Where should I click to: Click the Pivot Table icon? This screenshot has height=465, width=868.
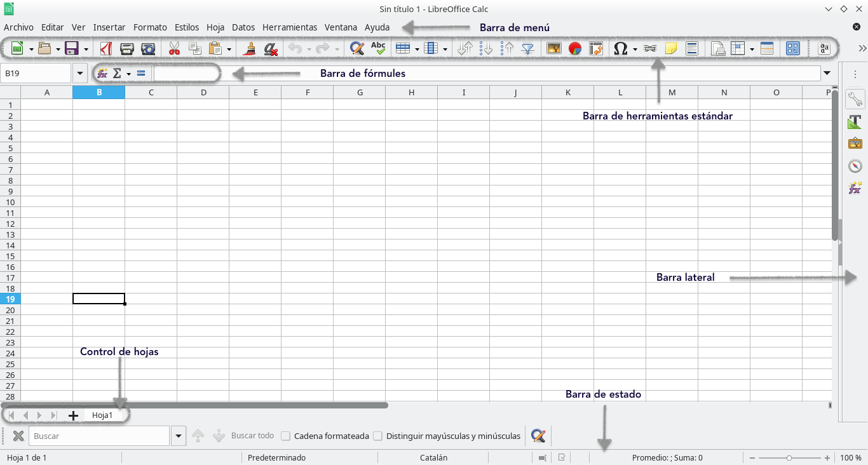click(596, 48)
